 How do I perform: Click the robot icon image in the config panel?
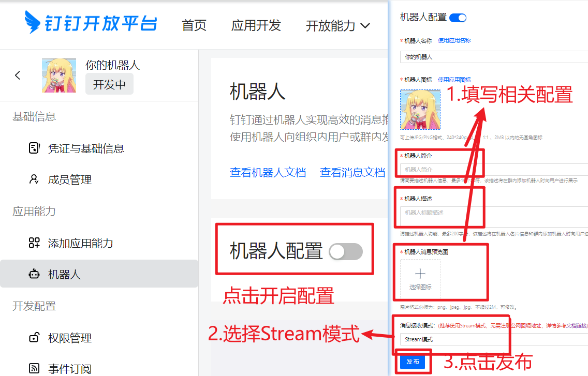coord(420,110)
